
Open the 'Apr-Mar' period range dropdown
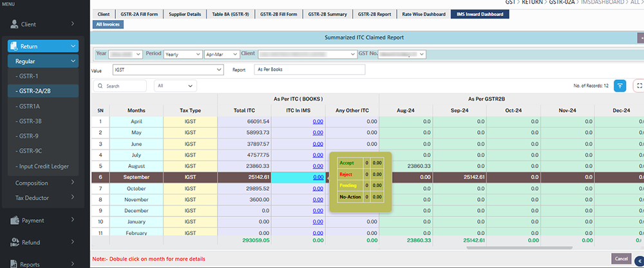point(221,54)
